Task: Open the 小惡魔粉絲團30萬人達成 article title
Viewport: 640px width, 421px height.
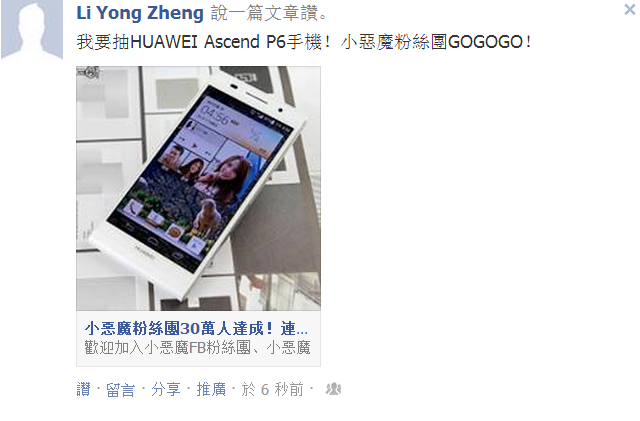Action: pyautogui.click(x=196, y=328)
